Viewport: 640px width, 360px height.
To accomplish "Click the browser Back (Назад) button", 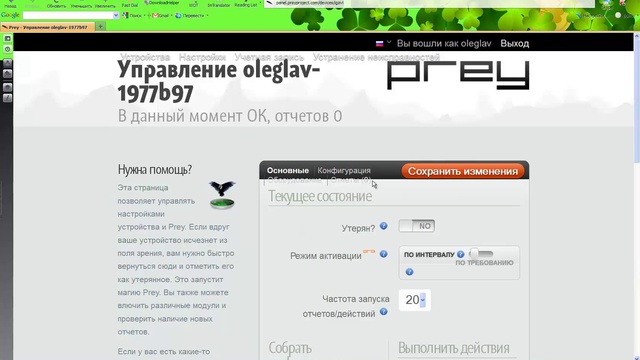I will point(10,4).
